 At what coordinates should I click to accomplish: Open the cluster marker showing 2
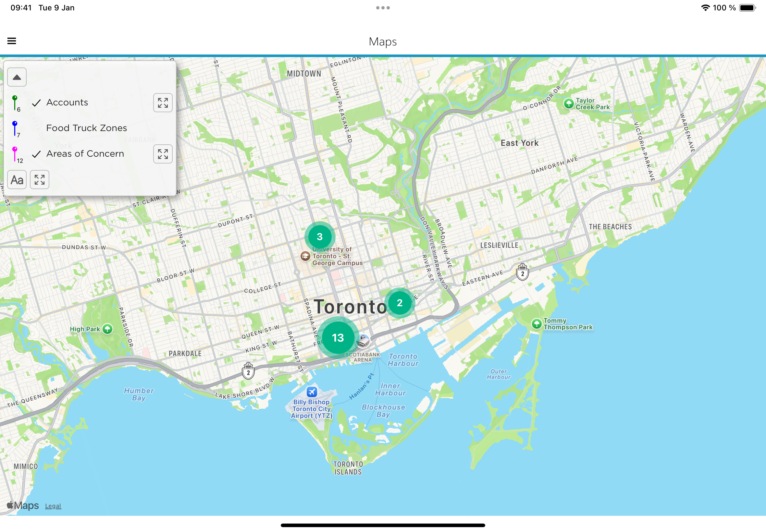coord(400,303)
